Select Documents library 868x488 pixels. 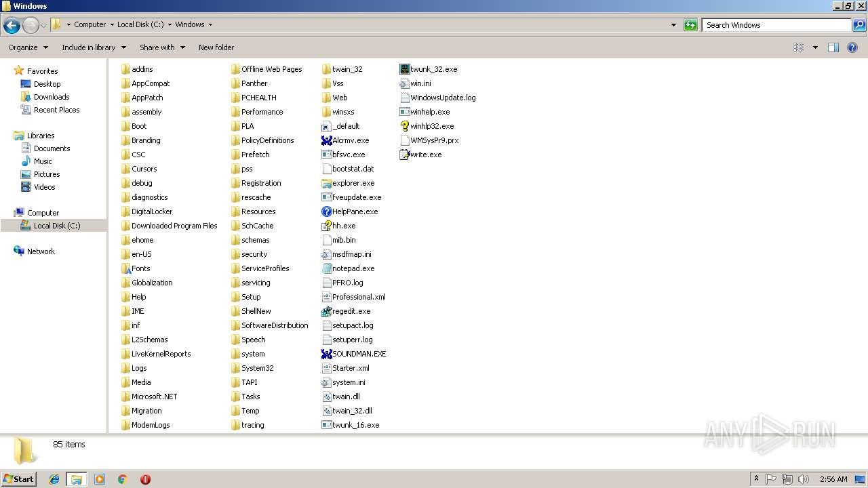point(52,148)
